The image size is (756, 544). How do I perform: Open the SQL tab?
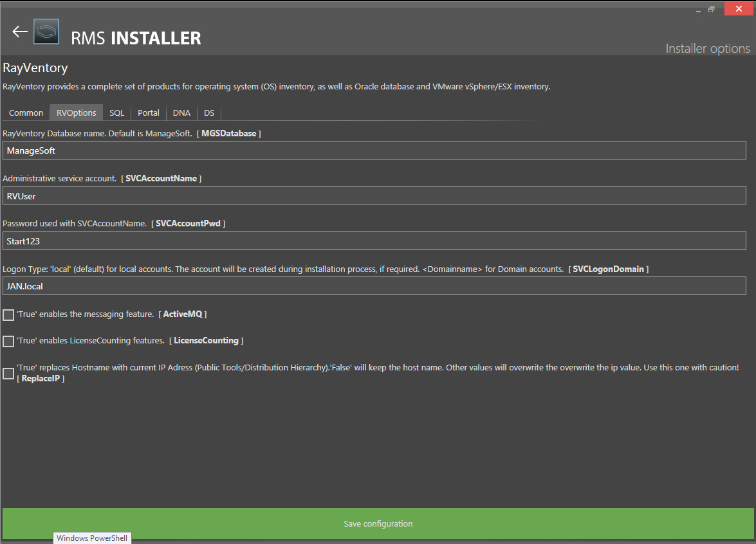pos(116,113)
